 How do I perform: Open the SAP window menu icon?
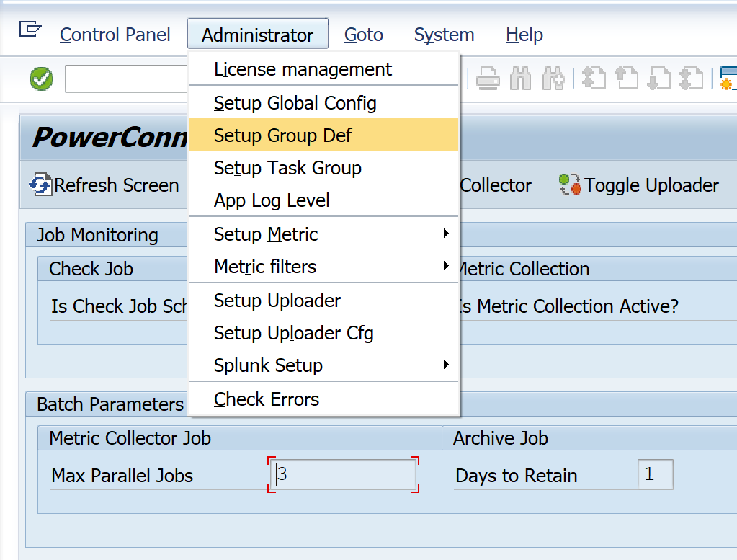(30, 30)
